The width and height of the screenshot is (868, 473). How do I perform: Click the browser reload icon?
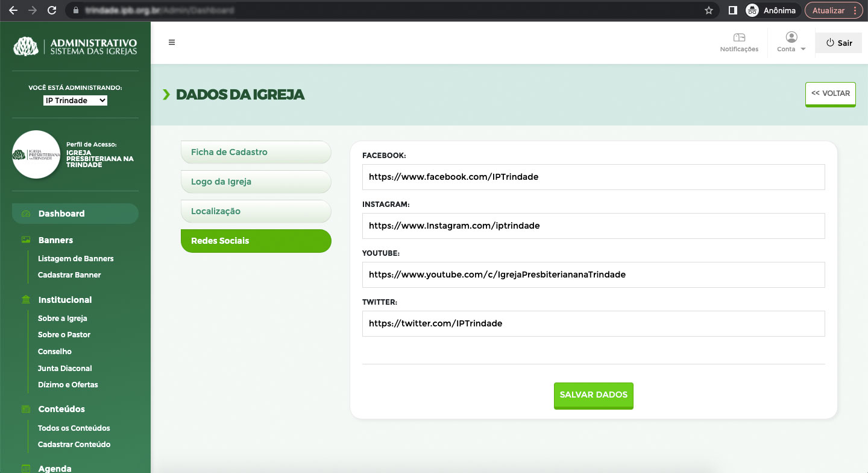tap(52, 10)
